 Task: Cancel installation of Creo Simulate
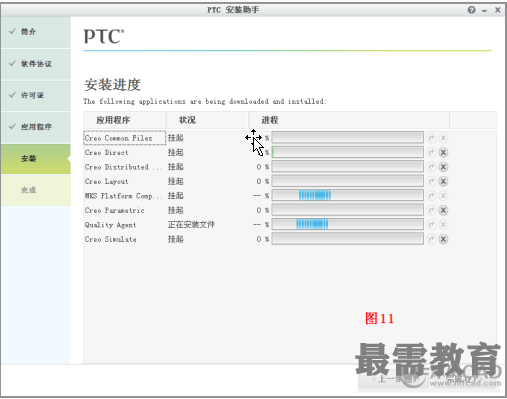click(443, 239)
